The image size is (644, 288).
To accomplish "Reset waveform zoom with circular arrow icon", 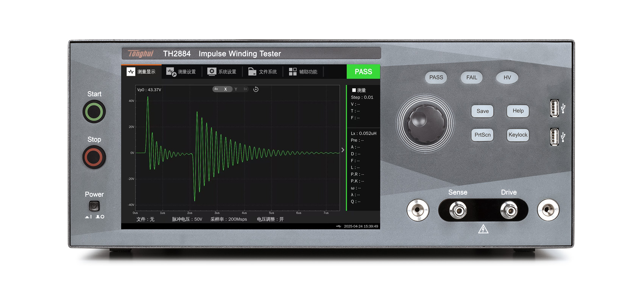I will [x=256, y=89].
